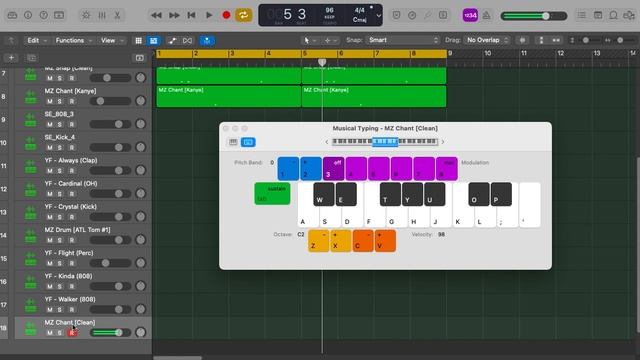Toggle the yellow Cycle mode button

click(244, 16)
